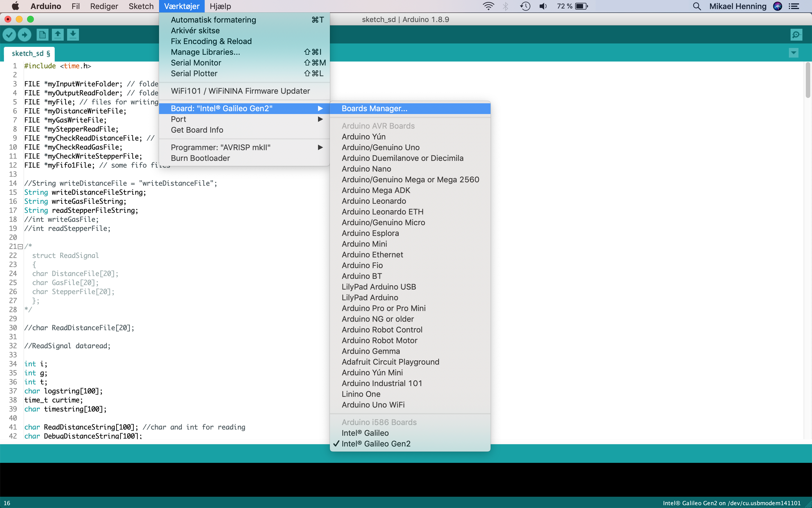The height and width of the screenshot is (508, 812).
Task: Select Arduino/Genuino Uno board
Action: click(410, 148)
